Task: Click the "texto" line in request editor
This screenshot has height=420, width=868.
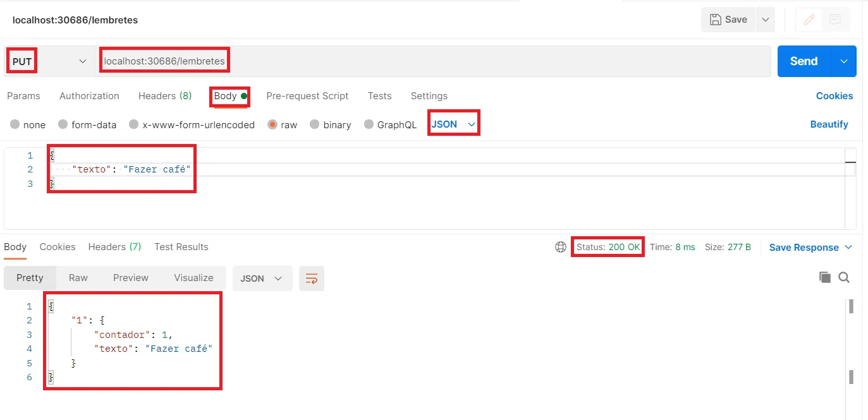Action: [x=131, y=169]
